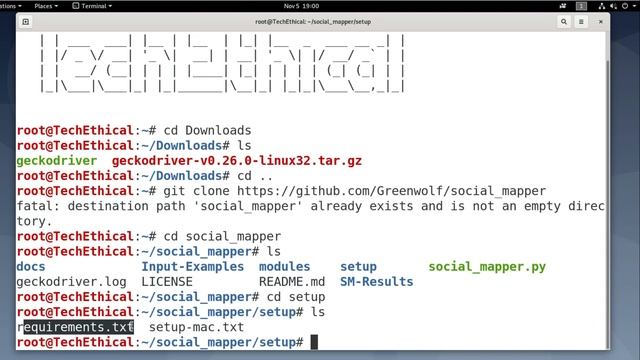The width and height of the screenshot is (640, 360).
Task: Open the Nov 5 19:00 clock
Action: (x=301, y=6)
